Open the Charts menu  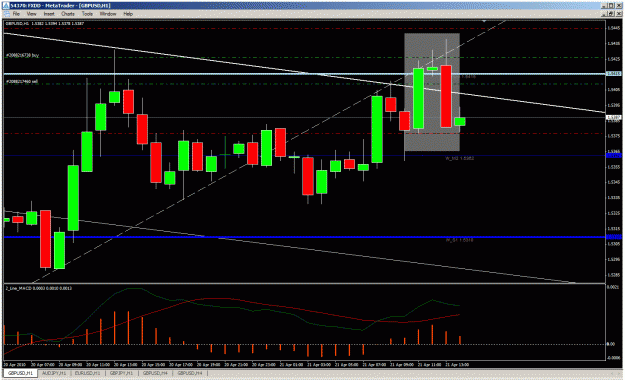click(x=68, y=14)
